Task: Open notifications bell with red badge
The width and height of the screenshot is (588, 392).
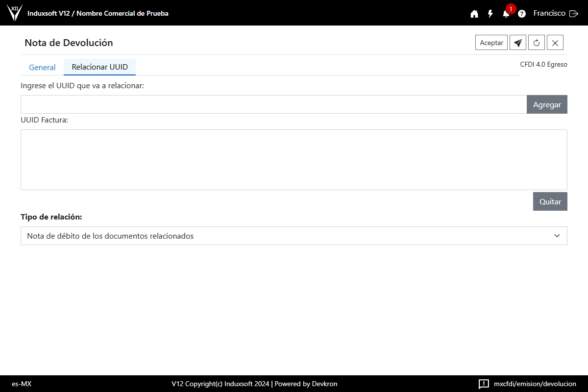Action: (x=506, y=14)
